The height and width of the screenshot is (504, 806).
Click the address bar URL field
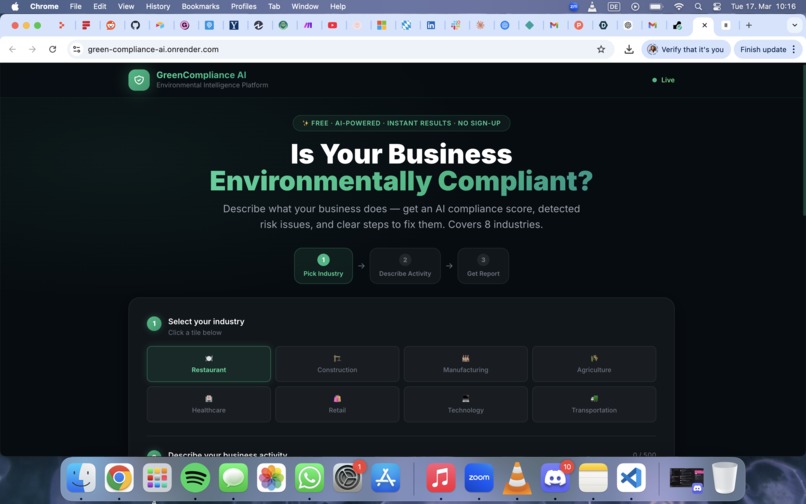tap(339, 49)
